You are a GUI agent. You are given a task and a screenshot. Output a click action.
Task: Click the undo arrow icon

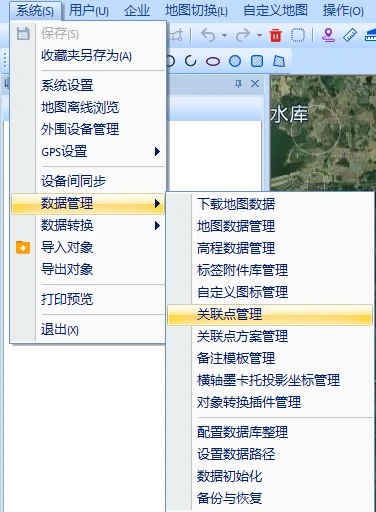coord(208,35)
